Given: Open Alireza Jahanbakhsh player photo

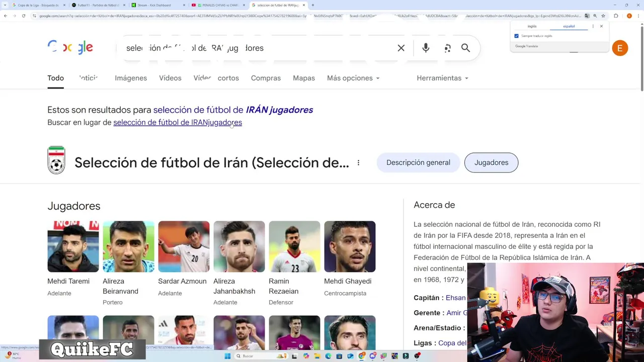Looking at the screenshot, I should point(239,246).
